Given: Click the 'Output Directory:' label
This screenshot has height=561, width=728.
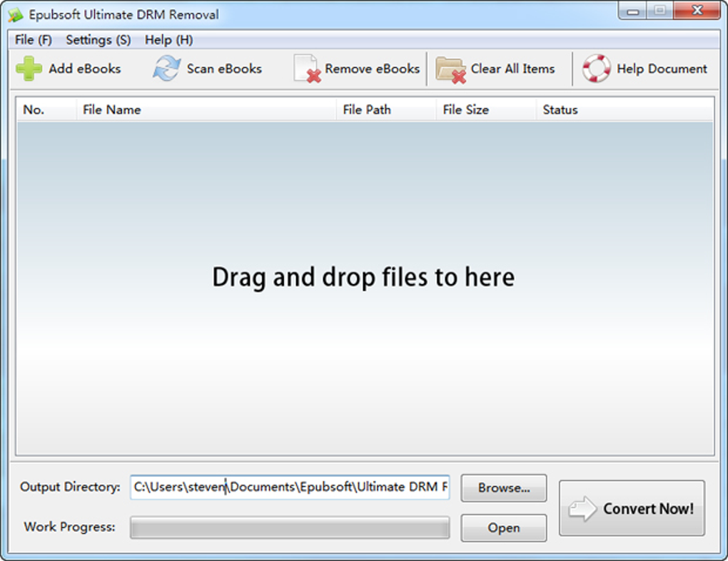Looking at the screenshot, I should point(70,487).
